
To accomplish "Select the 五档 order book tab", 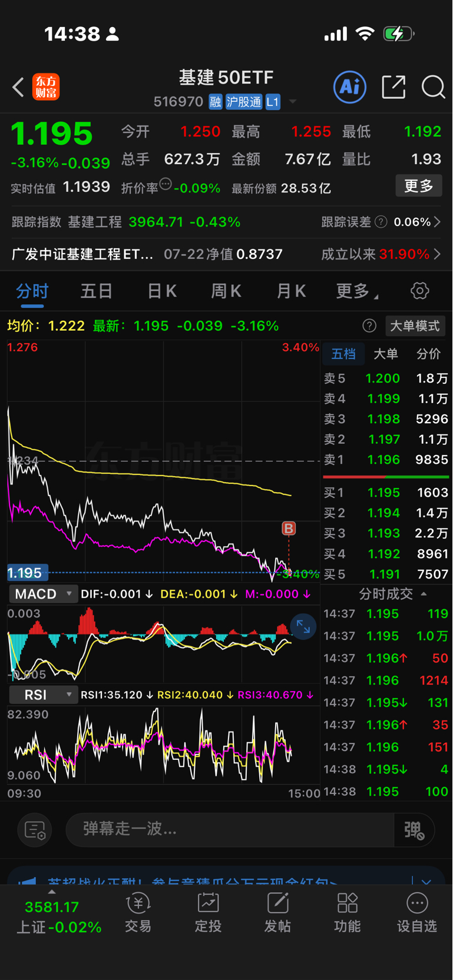I will click(343, 354).
